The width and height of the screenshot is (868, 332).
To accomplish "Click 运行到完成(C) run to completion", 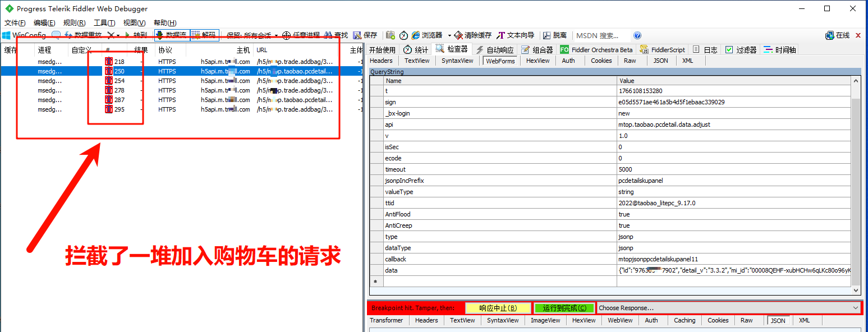I will coord(564,308).
